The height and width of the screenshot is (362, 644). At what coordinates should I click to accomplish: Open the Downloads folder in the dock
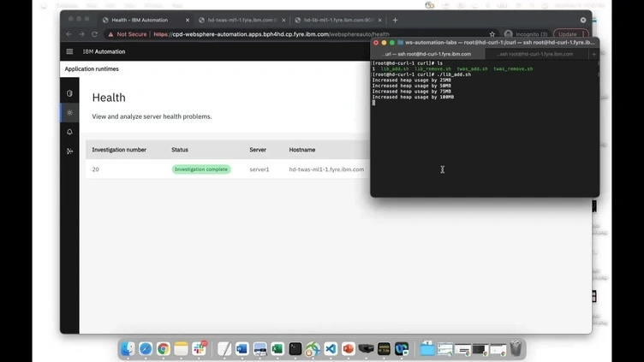[427, 349]
